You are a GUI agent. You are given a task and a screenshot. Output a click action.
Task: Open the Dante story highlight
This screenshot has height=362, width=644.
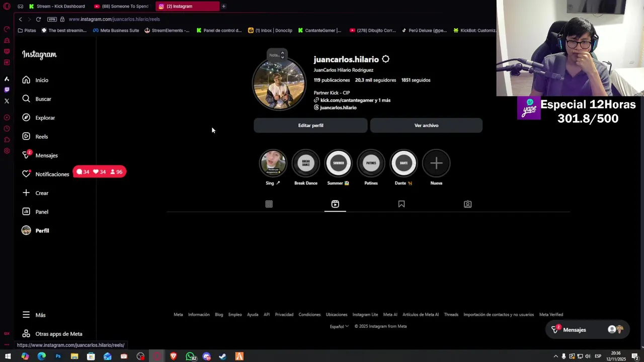[x=404, y=163]
